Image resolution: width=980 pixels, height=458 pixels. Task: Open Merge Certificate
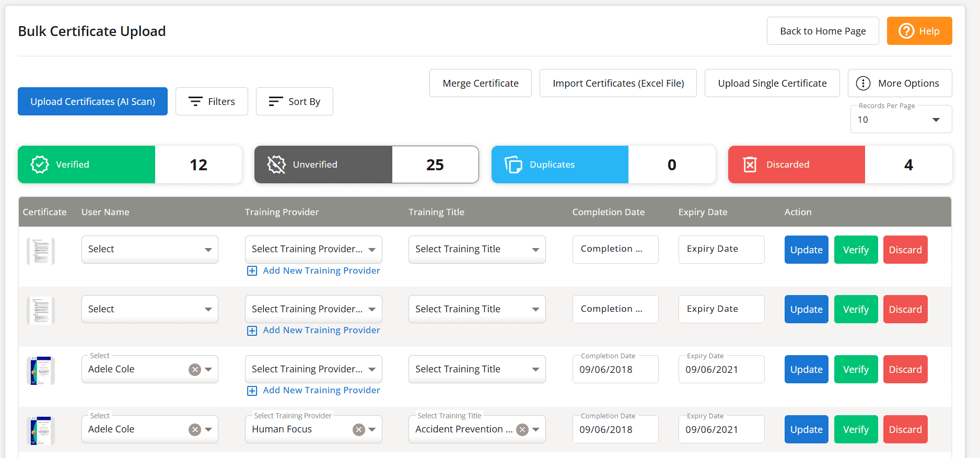coord(480,83)
